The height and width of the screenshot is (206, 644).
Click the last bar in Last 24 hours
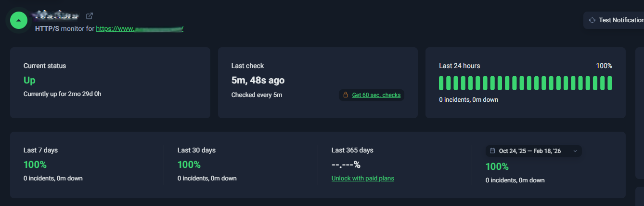[x=610, y=83]
